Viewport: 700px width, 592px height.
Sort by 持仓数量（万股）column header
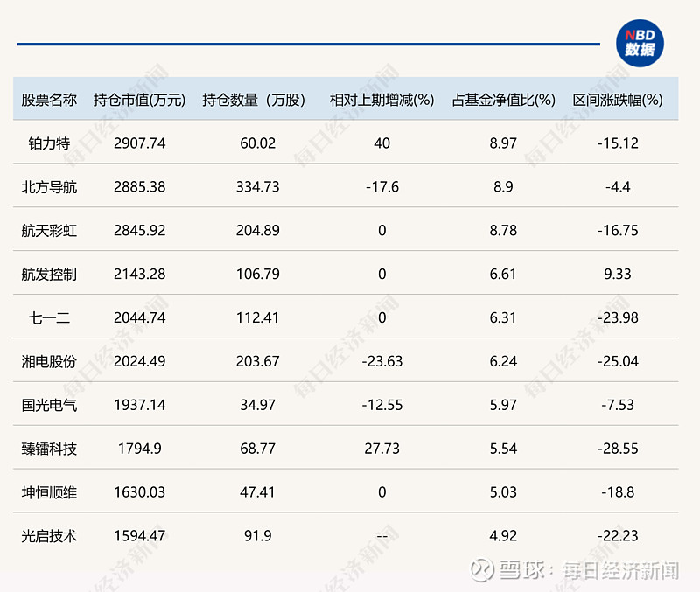253,100
